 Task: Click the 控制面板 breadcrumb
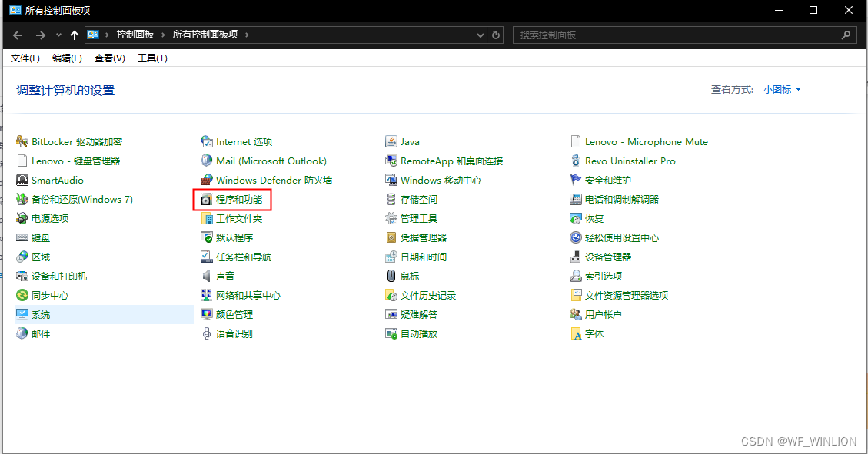(x=135, y=35)
